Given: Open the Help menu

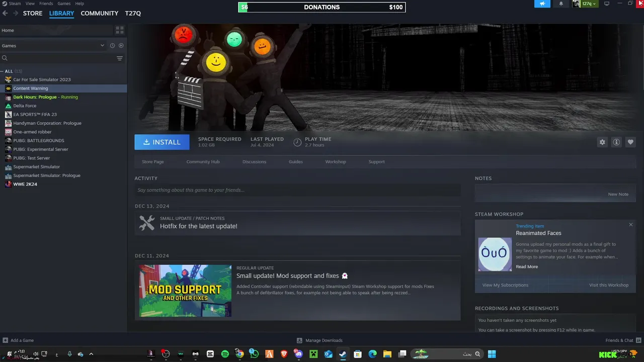Looking at the screenshot, I should (x=79, y=4).
